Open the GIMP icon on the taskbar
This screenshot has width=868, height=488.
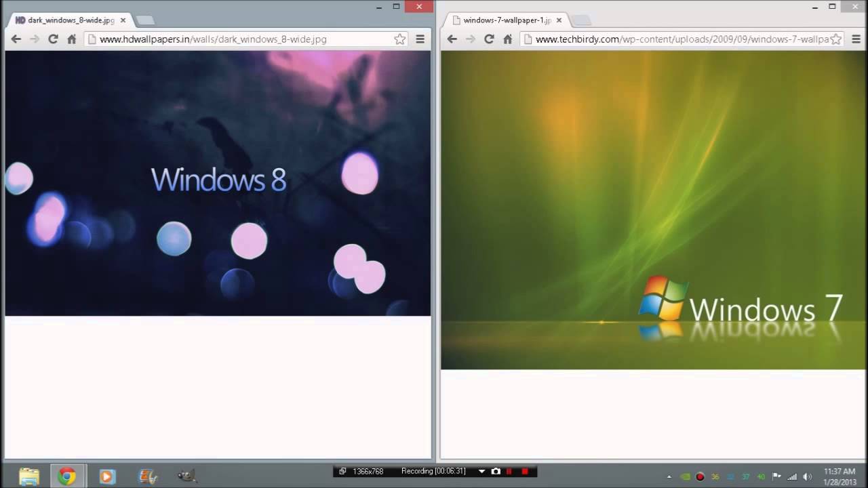click(x=187, y=476)
